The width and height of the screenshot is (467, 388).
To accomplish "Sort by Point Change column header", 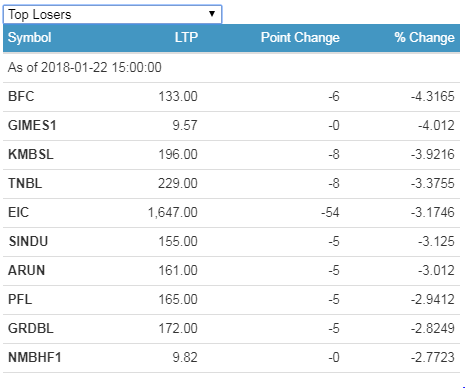I will click(300, 37).
